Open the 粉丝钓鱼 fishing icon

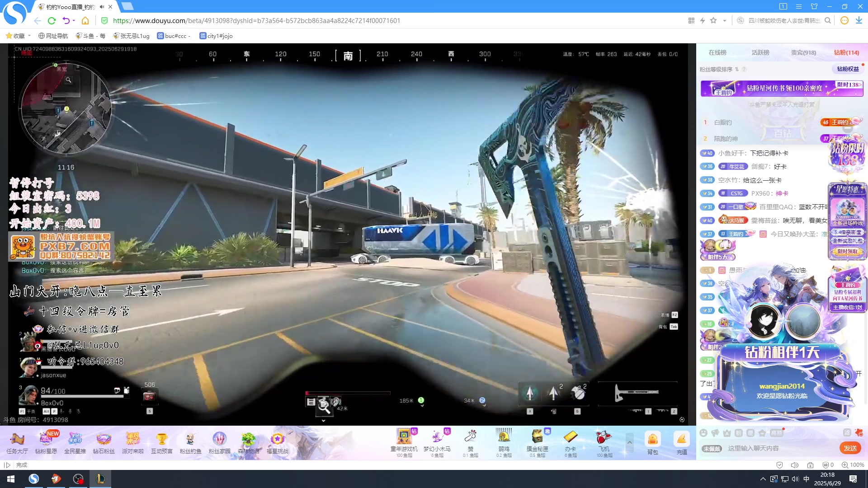point(191,442)
